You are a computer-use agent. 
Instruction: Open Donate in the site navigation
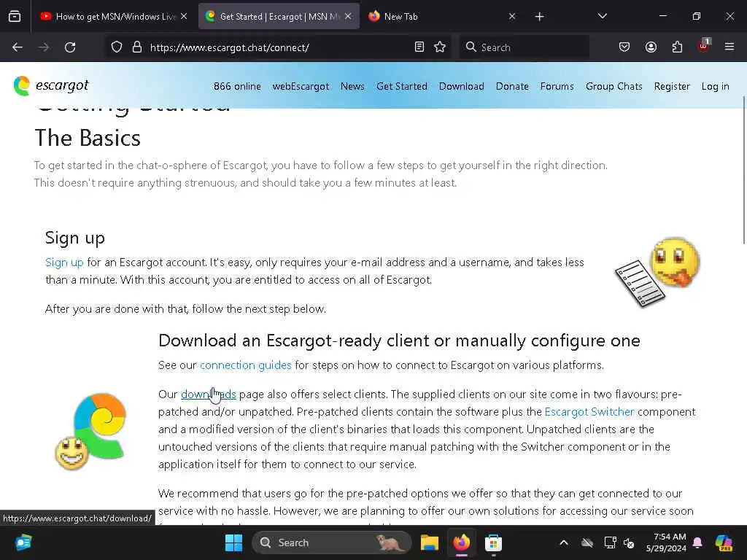(512, 86)
